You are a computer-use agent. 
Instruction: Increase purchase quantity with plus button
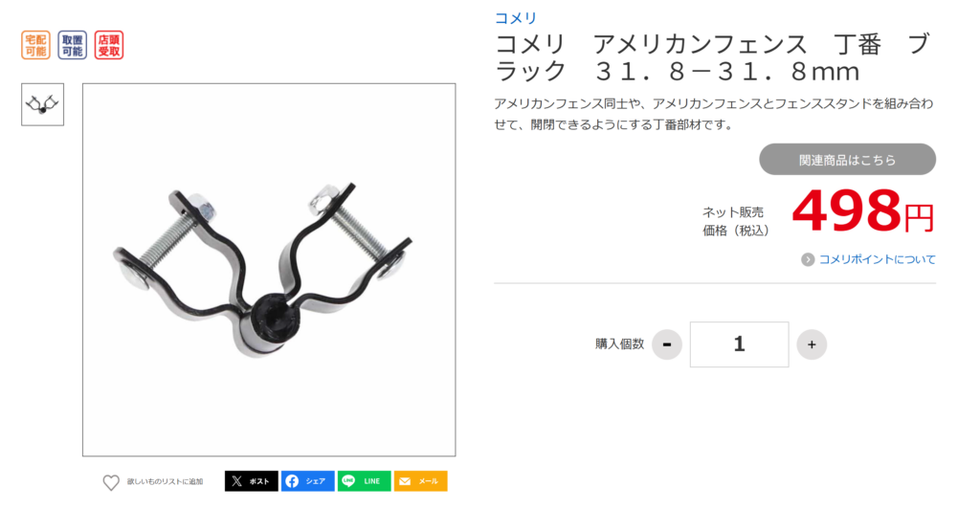pyautogui.click(x=812, y=344)
